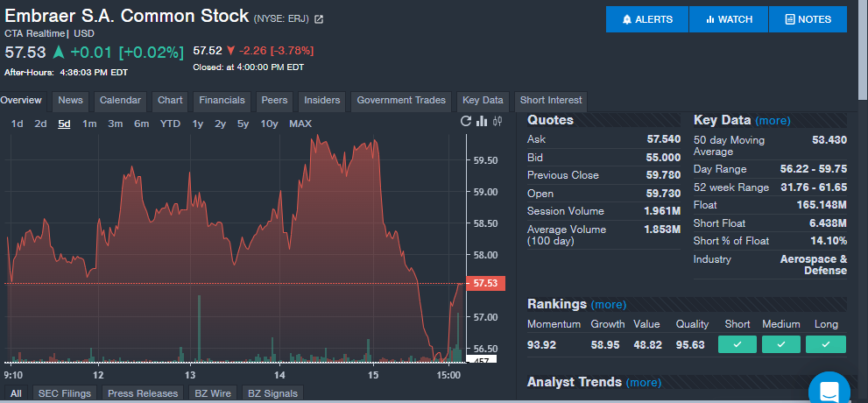Image resolution: width=868 pixels, height=403 pixels.
Task: Open the Short Interest tab
Action: point(551,101)
